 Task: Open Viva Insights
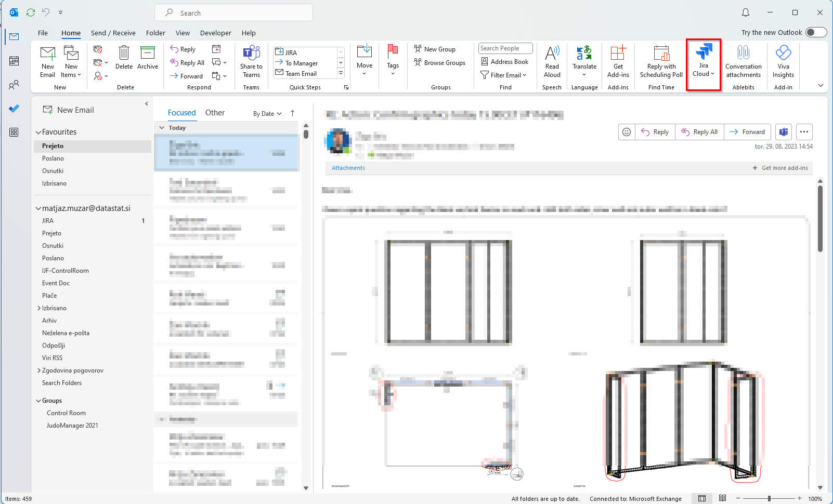pos(783,61)
